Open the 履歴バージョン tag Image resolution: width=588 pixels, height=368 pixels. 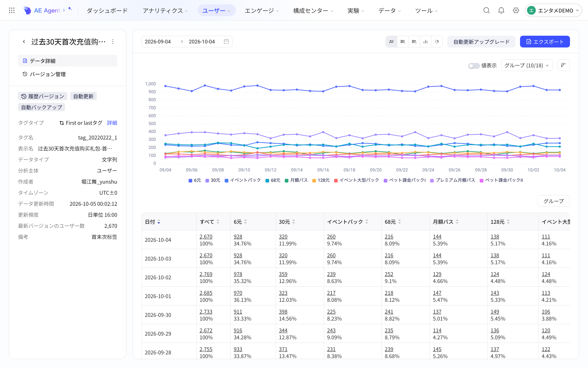click(42, 96)
